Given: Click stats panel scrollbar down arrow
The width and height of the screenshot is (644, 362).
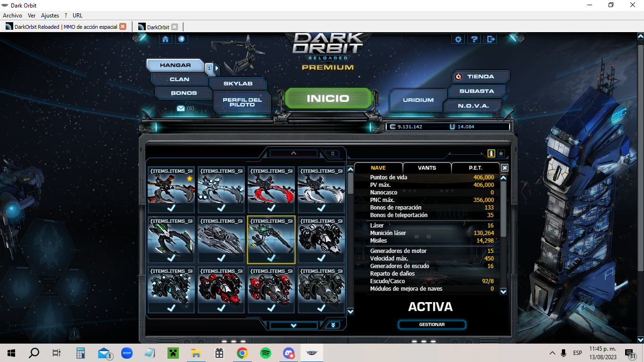Looking at the screenshot, I should click(503, 292).
